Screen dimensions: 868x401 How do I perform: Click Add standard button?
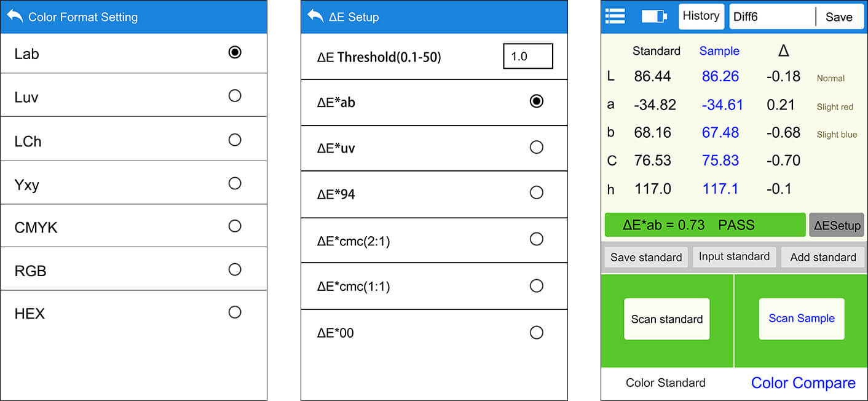click(823, 257)
